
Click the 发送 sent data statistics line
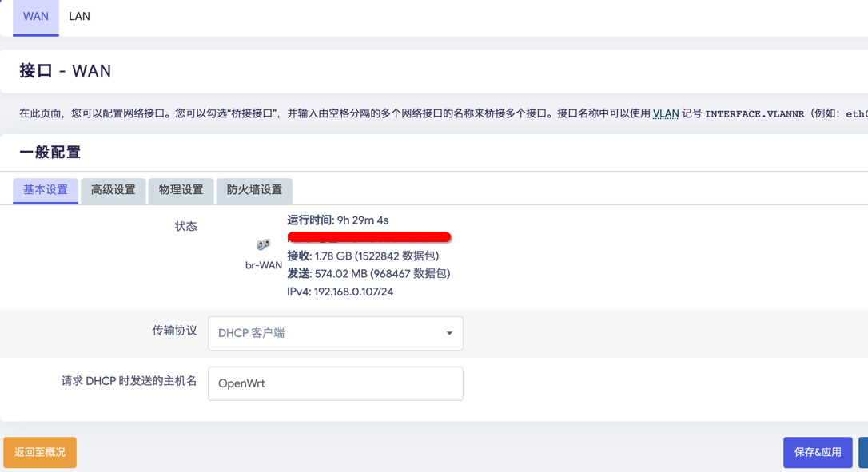coord(368,274)
